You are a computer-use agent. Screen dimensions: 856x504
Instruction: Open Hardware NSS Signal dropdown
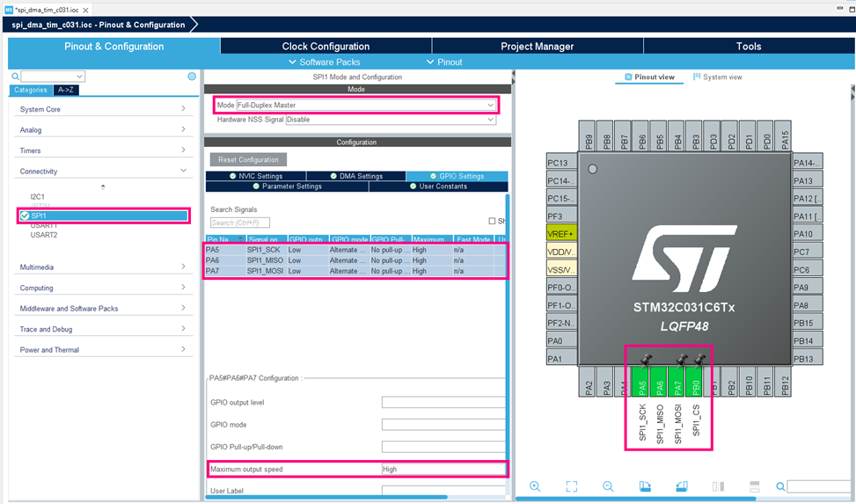pyautogui.click(x=391, y=120)
